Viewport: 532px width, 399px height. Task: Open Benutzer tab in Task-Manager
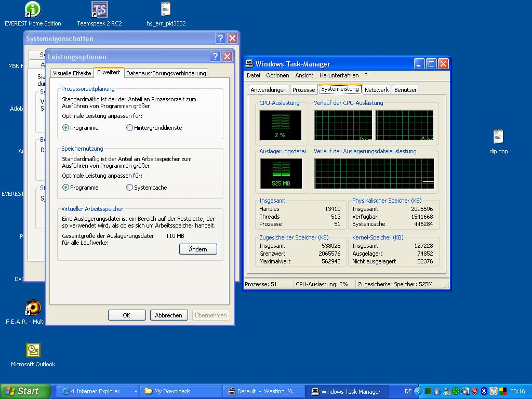405,90
